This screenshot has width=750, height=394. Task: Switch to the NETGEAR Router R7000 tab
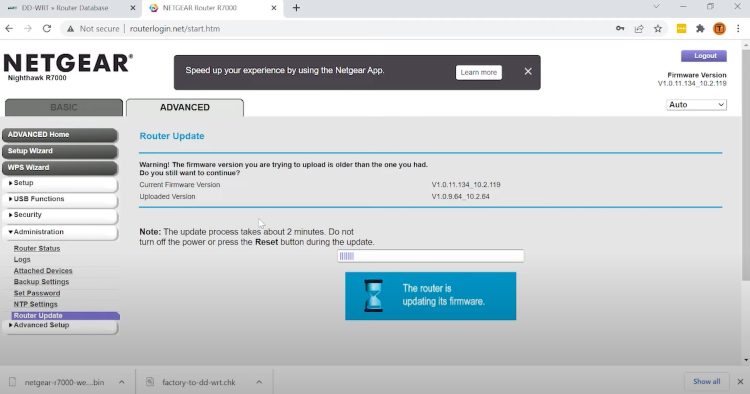[x=199, y=8]
